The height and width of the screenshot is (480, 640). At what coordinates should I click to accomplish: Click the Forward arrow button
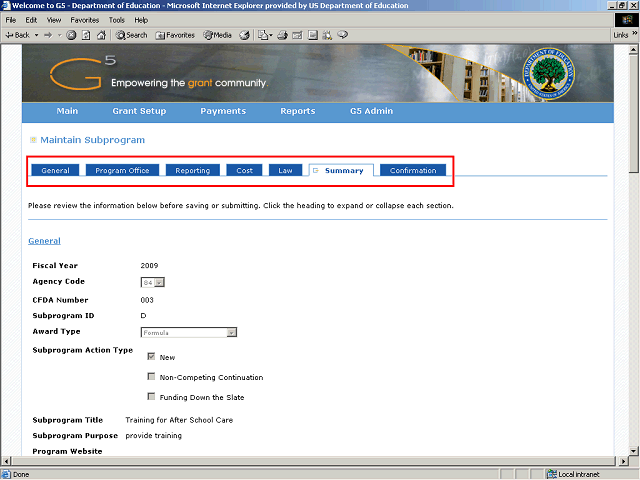[x=49, y=35]
